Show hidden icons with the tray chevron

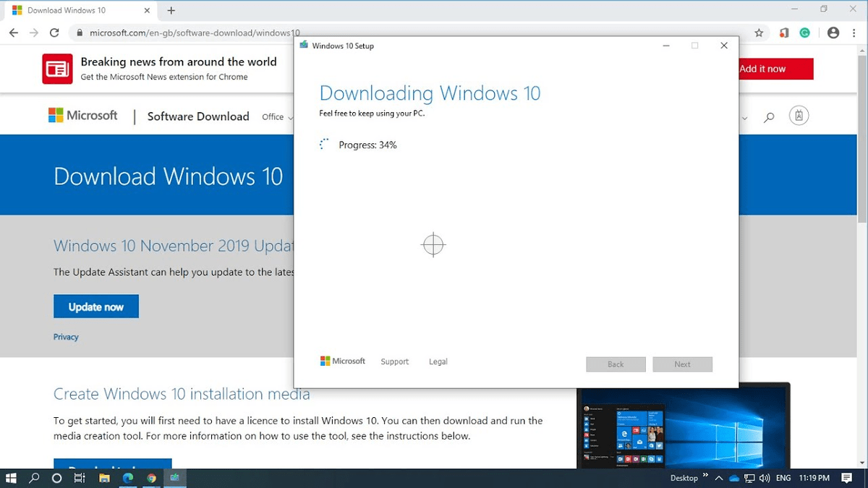[x=718, y=478]
